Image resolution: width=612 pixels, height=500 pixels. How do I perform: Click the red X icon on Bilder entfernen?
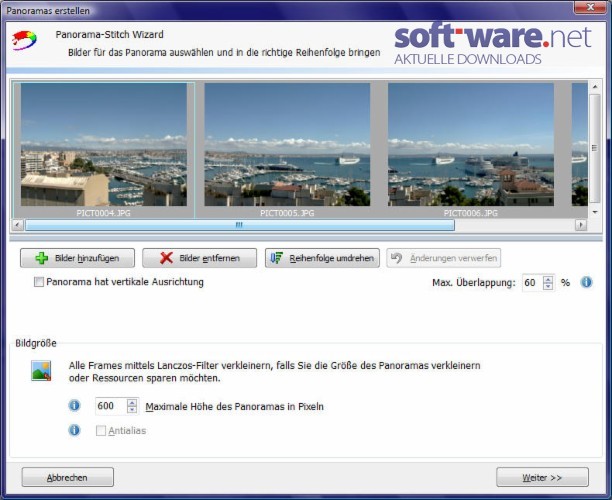coord(166,258)
